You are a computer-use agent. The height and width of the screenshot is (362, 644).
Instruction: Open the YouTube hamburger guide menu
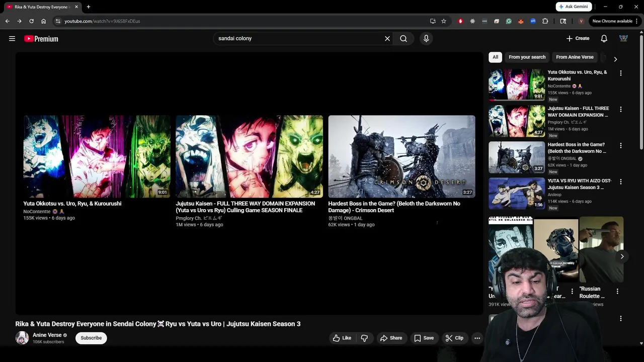12,39
